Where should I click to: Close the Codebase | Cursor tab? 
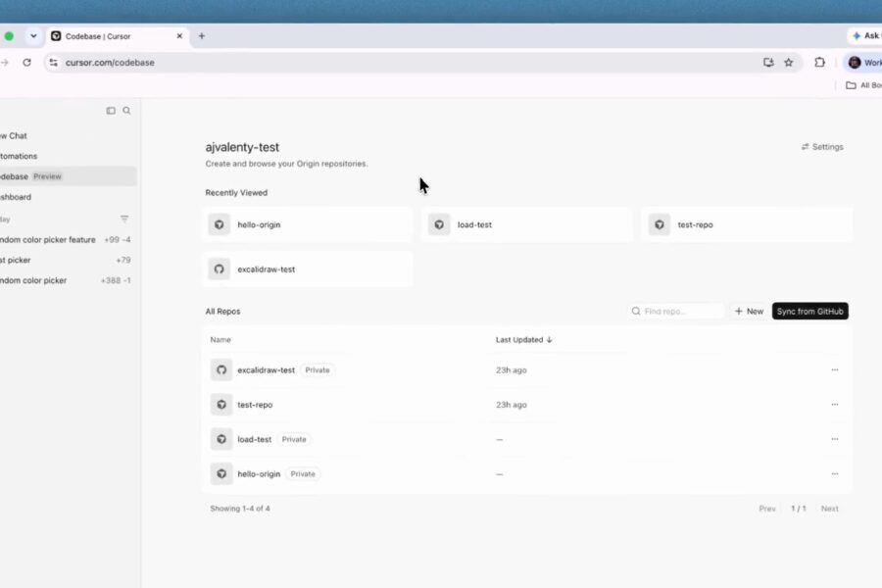point(179,36)
